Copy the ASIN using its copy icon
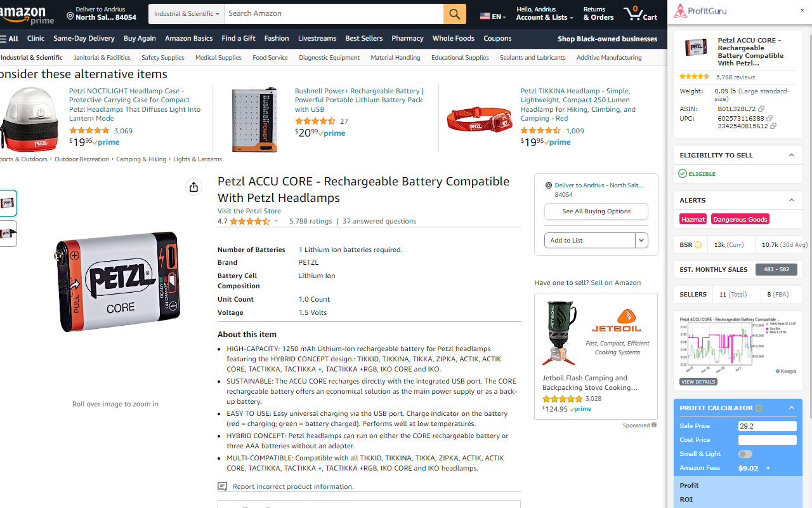Image resolution: width=812 pixels, height=508 pixels. (x=761, y=109)
